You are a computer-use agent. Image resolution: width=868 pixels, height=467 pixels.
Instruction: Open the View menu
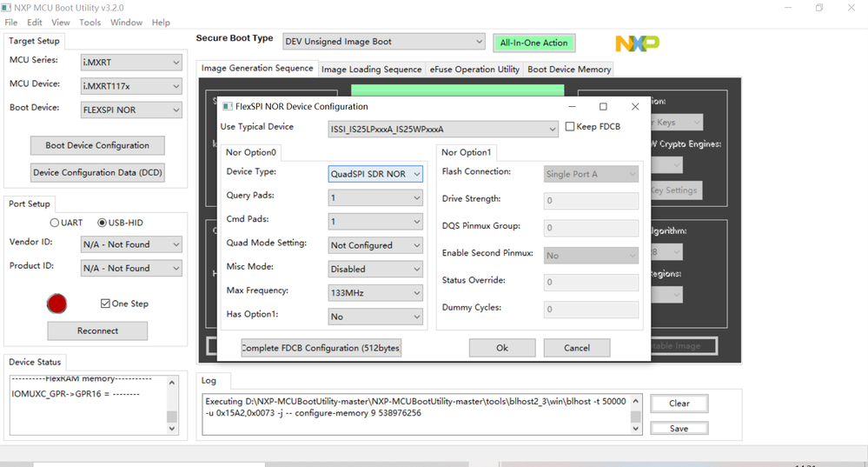coord(60,23)
